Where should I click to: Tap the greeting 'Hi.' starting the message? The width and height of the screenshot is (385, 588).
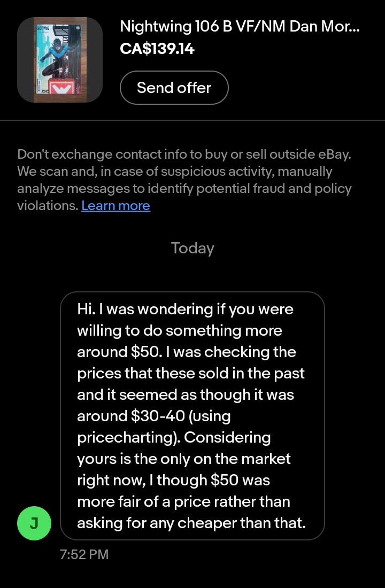coord(86,309)
